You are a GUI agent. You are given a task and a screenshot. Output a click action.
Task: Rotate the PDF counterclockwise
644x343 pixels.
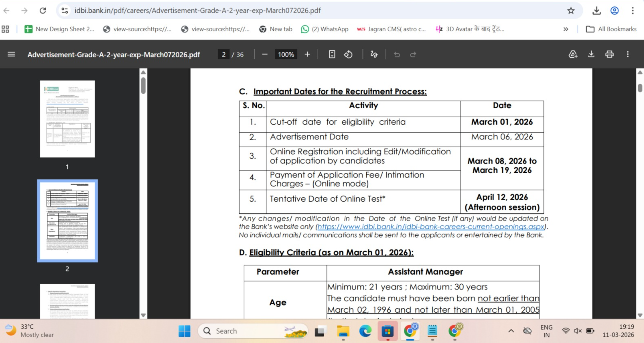click(x=348, y=54)
